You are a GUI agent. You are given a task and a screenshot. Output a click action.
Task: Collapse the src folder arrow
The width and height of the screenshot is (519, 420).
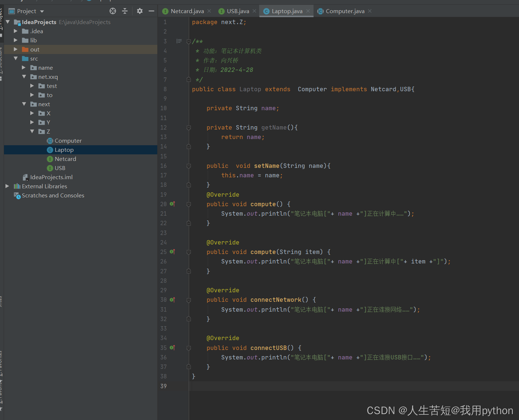16,58
